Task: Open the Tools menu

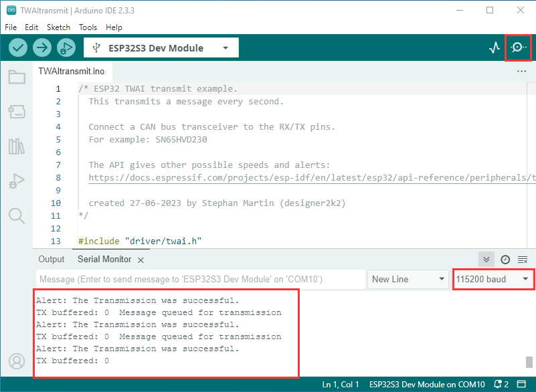Action: click(x=88, y=27)
